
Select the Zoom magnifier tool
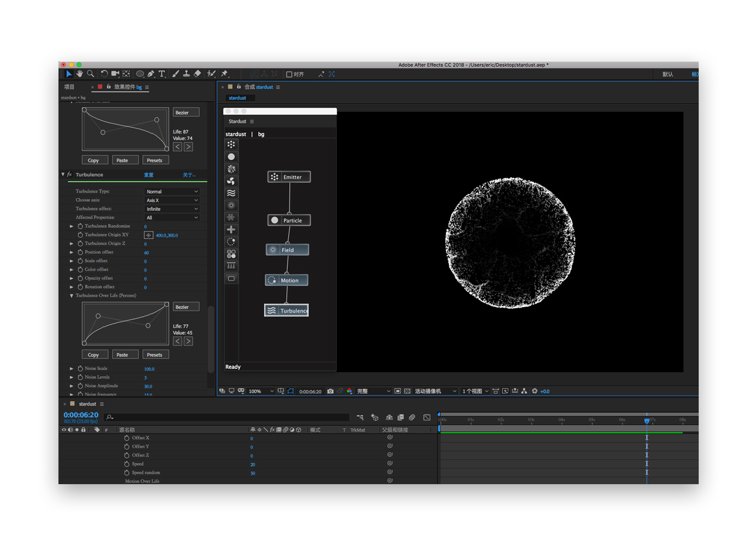pos(90,74)
